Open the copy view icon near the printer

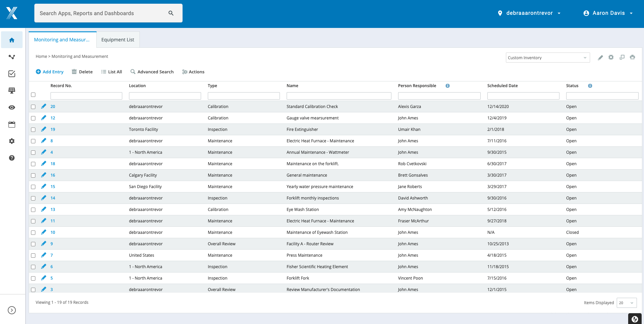click(x=622, y=58)
